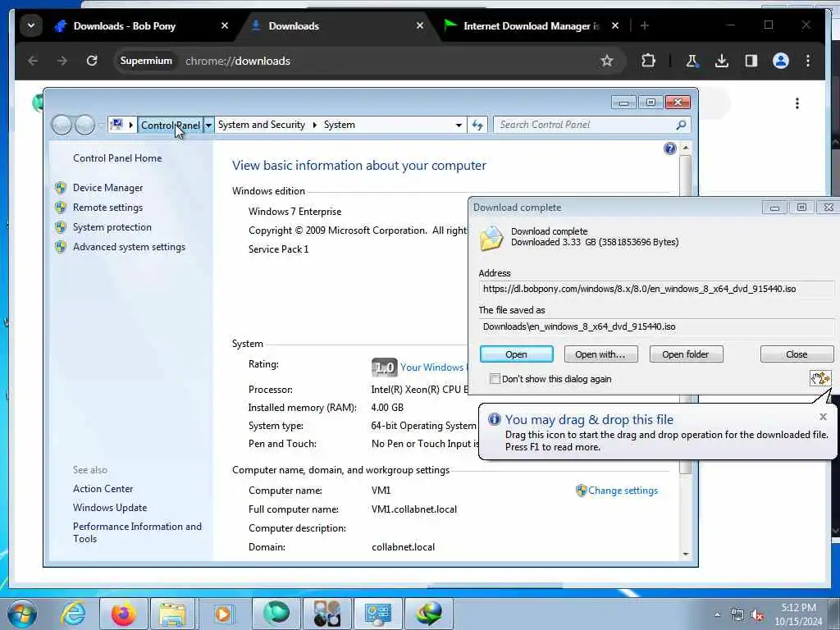
Task: Reload the current page
Action: click(x=92, y=61)
